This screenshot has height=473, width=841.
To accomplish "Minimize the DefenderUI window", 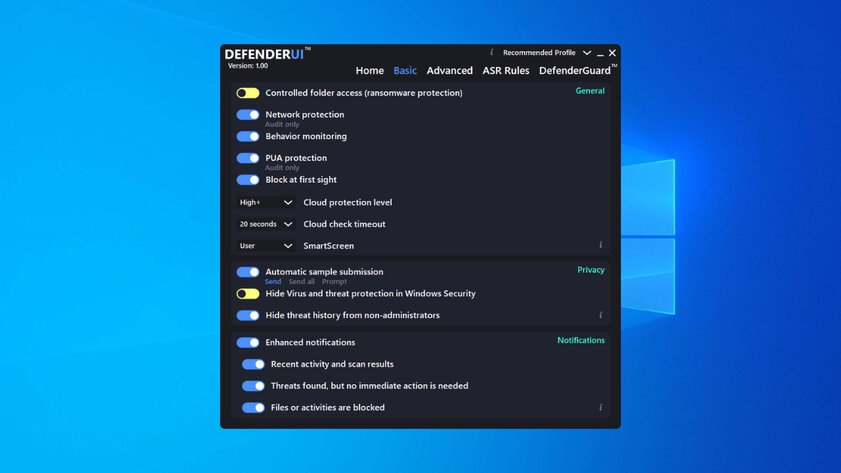I will pos(600,54).
